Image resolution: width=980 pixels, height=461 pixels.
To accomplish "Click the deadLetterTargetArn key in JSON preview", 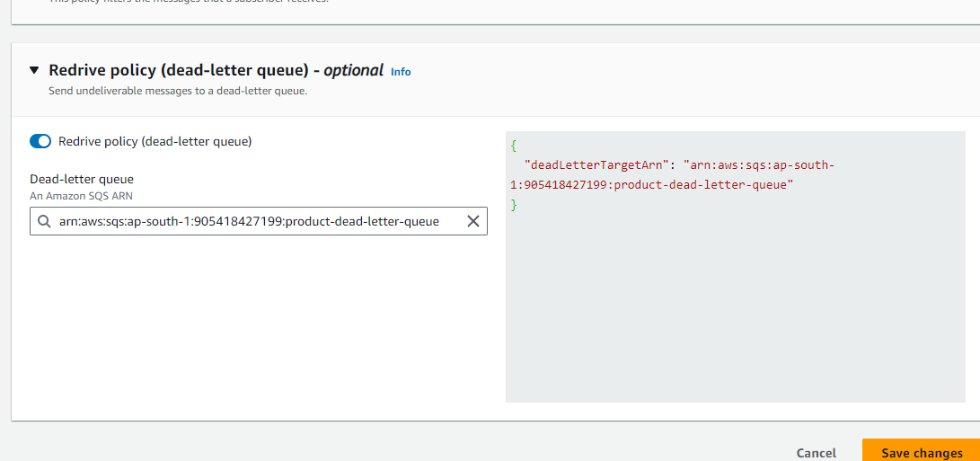I will point(596,165).
